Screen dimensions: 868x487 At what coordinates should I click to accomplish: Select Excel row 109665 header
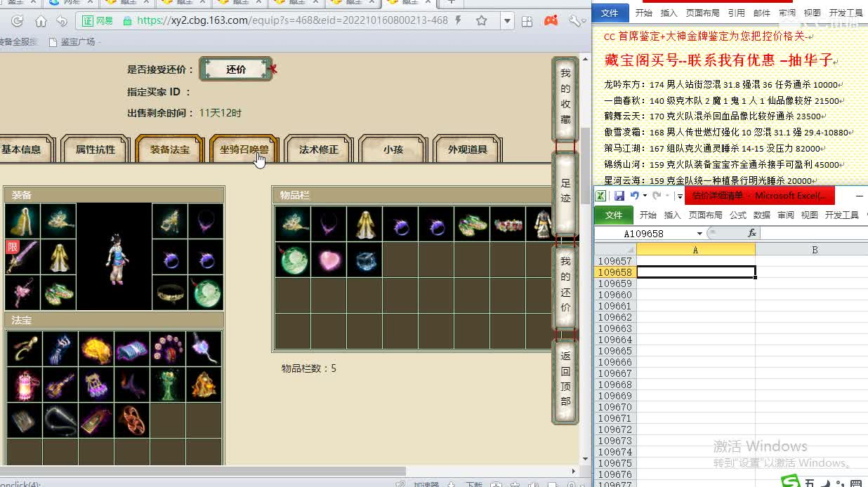tap(615, 351)
